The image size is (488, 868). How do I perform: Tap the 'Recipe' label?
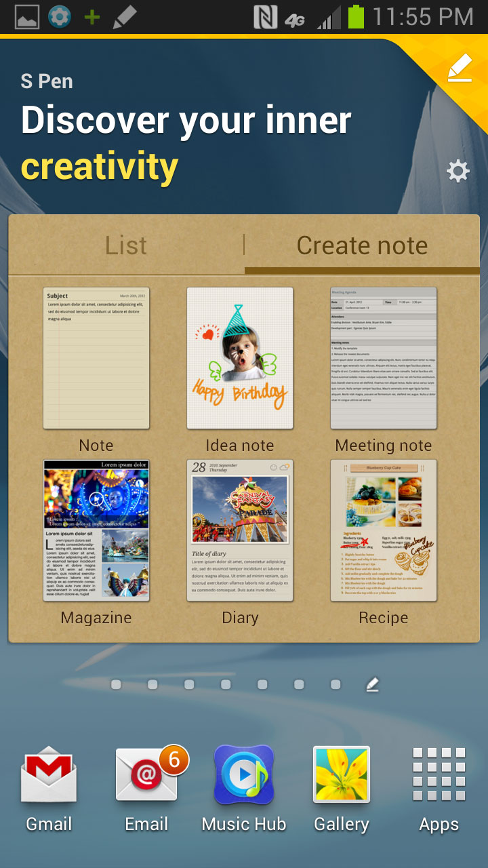coord(384,618)
